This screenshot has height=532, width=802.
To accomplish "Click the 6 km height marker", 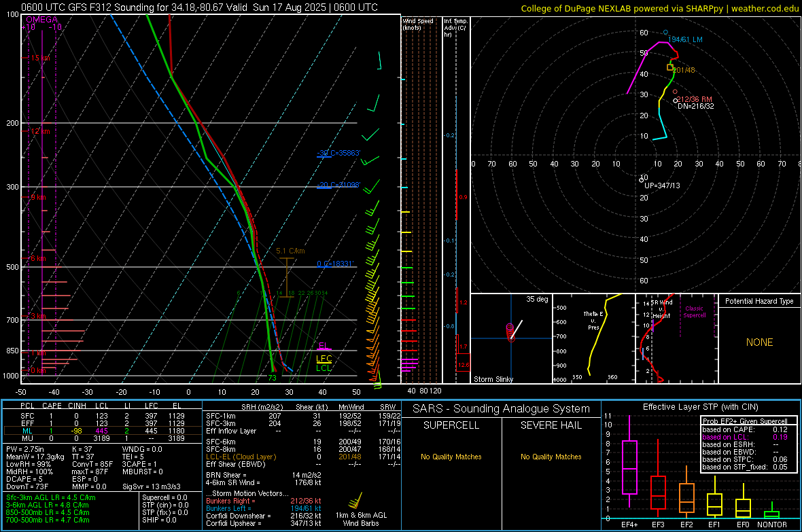I will (x=38, y=258).
